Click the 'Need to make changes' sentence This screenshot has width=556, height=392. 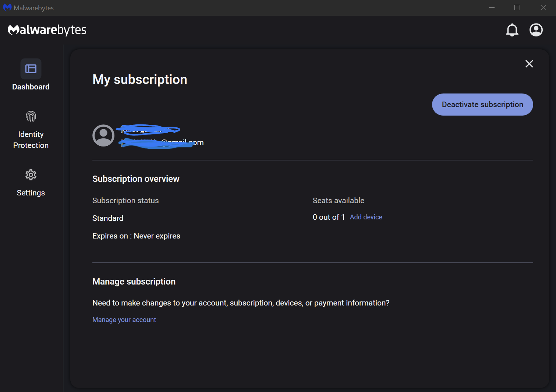tap(241, 303)
